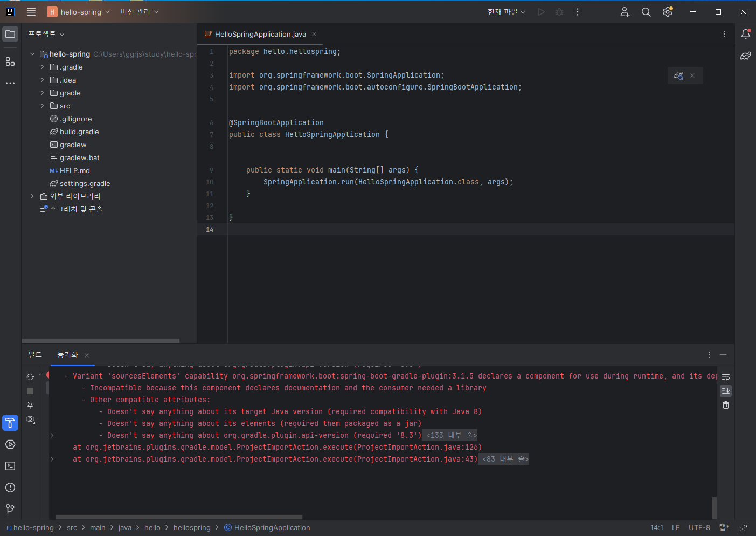Open run configuration 현재 파일 dropdown
The height and width of the screenshot is (536, 756).
click(507, 12)
